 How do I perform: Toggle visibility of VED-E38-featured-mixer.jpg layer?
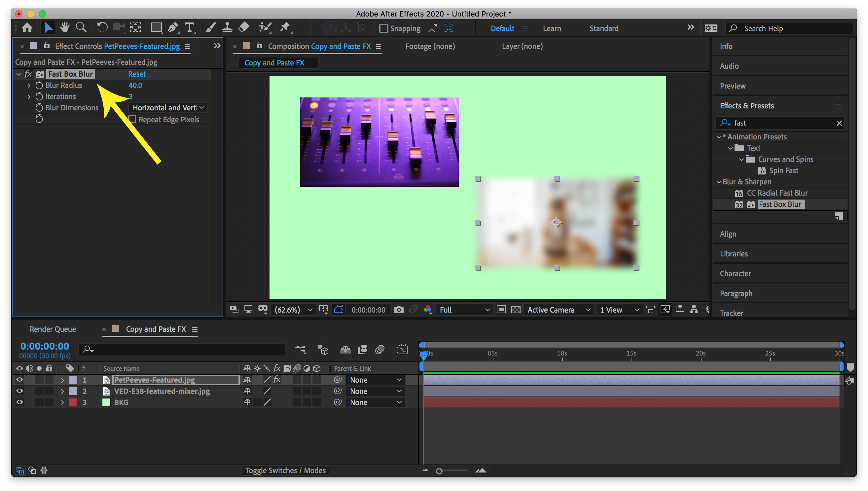[19, 391]
